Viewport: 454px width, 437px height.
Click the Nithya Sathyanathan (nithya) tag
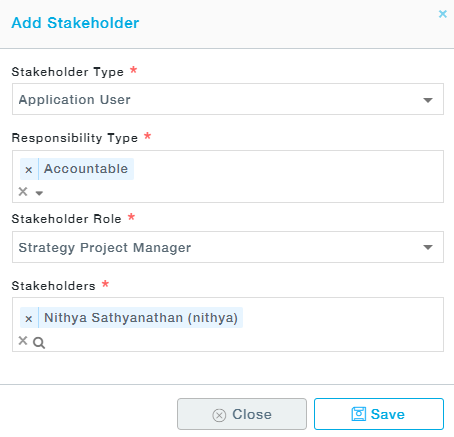[141, 318]
